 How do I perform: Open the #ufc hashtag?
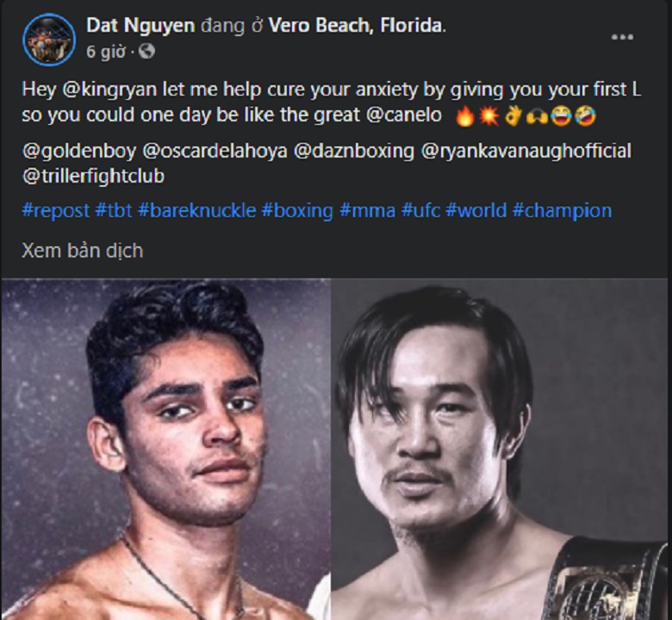tap(420, 210)
